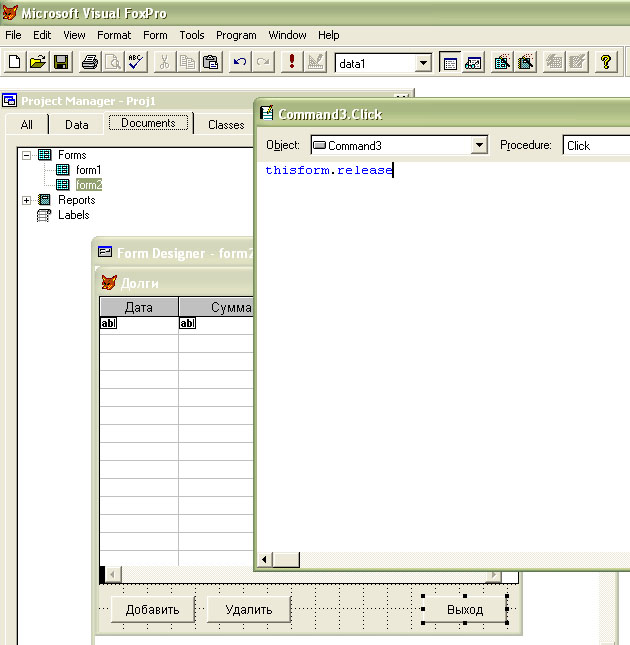The height and width of the screenshot is (645, 630).
Task: Click the Open folder toolbar icon
Action: [38, 62]
